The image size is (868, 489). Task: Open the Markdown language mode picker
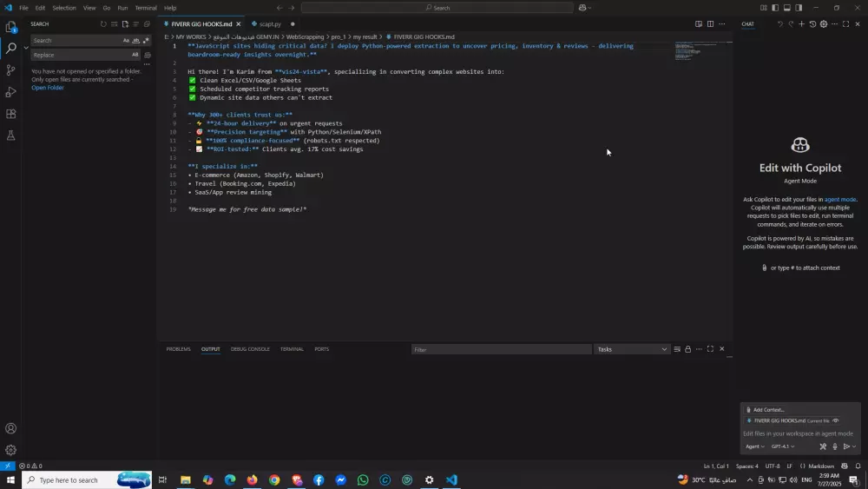click(x=821, y=466)
